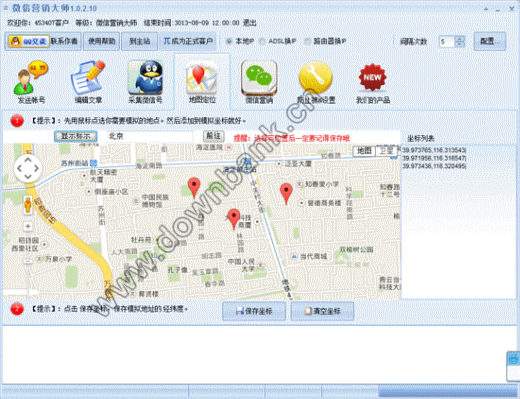Open the 采集微信号 penguin icon

[x=145, y=82]
